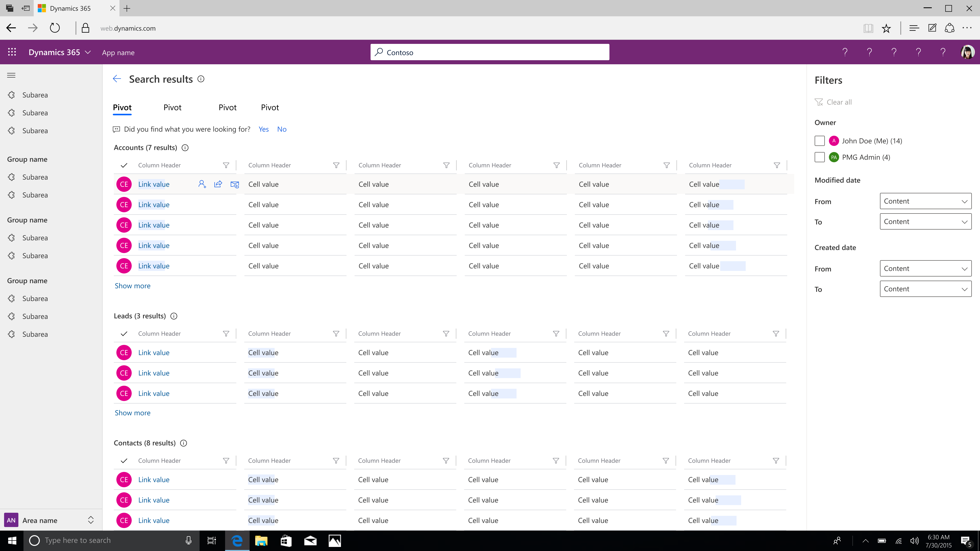Viewport: 980px width, 551px height.
Task: Expand the Created date To dropdown
Action: 925,289
